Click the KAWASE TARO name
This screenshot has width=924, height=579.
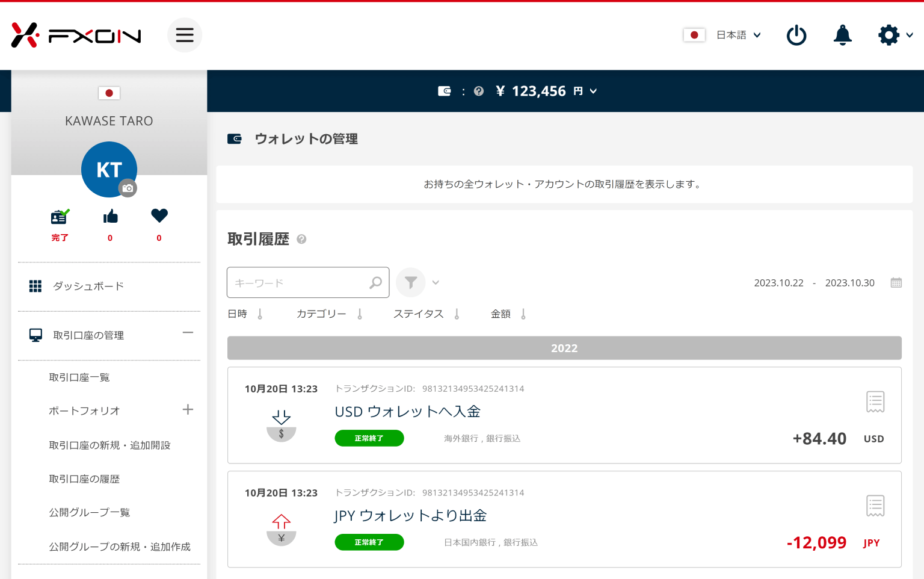(x=109, y=121)
